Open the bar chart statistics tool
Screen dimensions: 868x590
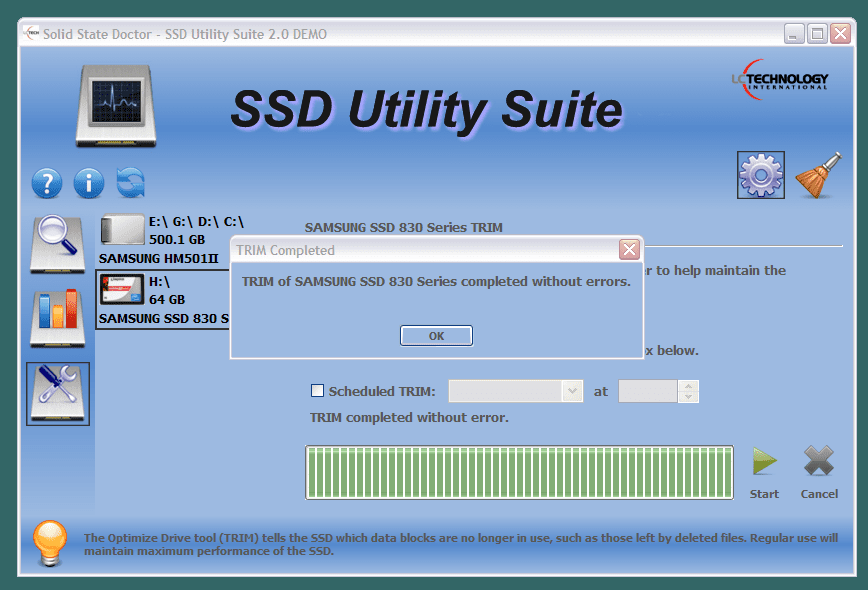tap(58, 318)
